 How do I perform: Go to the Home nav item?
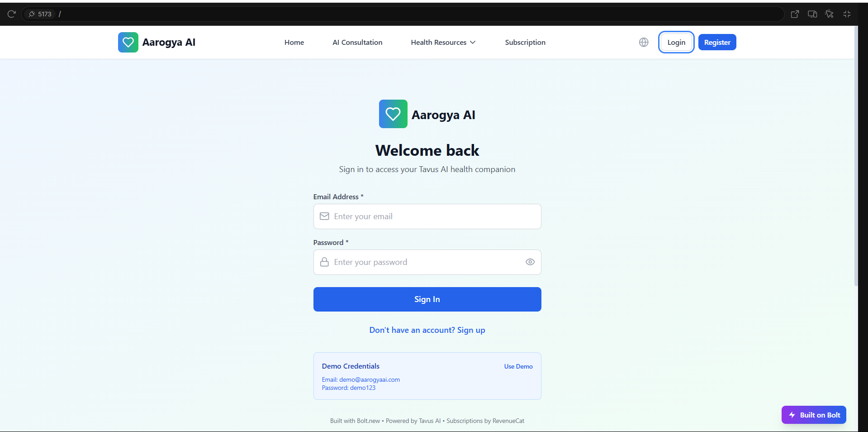click(294, 42)
